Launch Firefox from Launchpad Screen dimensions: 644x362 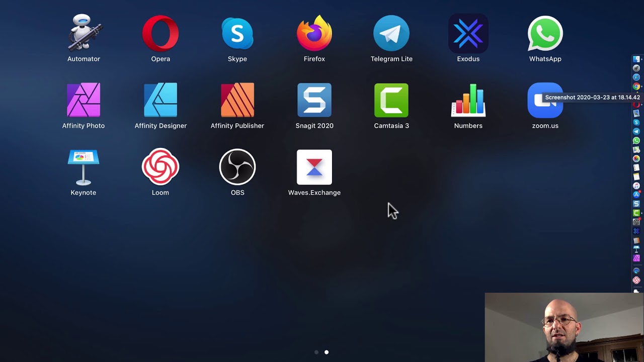pyautogui.click(x=314, y=33)
